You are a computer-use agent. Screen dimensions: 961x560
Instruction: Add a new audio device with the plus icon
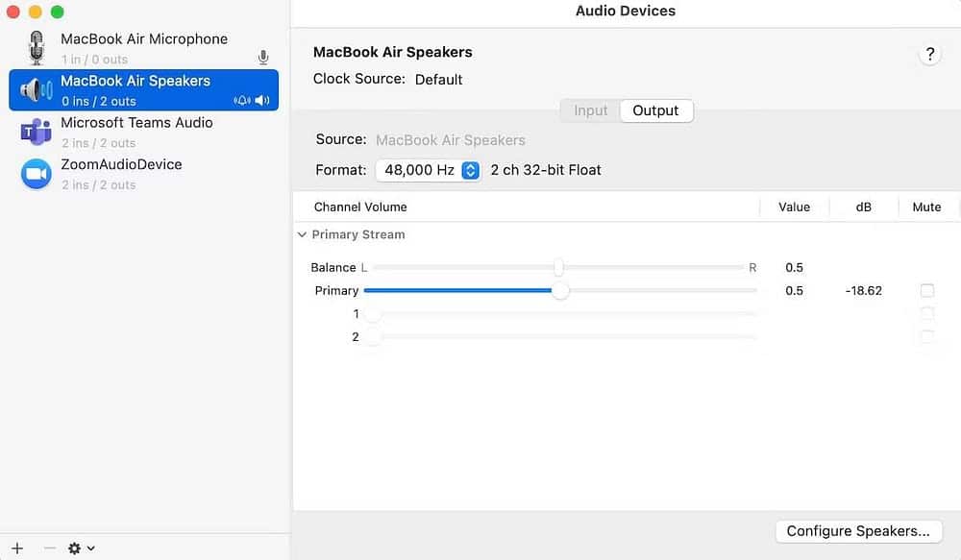point(17,548)
